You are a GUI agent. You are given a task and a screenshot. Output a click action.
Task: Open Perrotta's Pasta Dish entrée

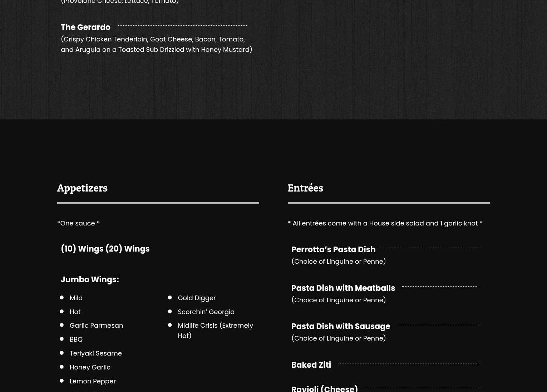[333, 249]
